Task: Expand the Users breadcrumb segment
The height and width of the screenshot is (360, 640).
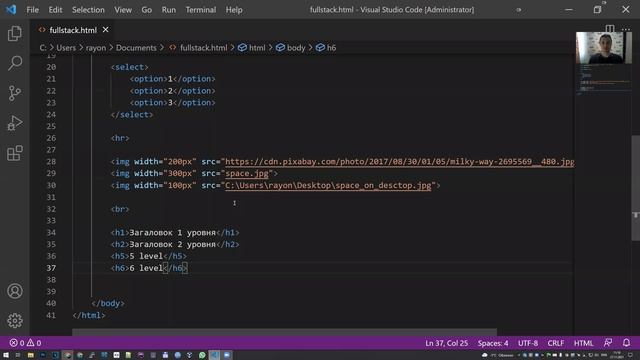Action: (x=66, y=48)
